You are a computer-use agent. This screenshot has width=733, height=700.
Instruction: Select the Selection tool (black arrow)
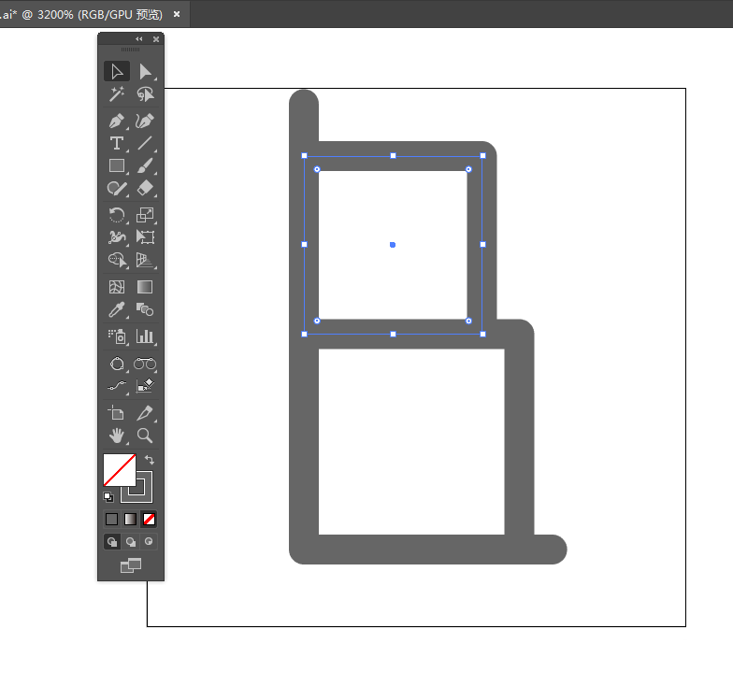[x=117, y=71]
